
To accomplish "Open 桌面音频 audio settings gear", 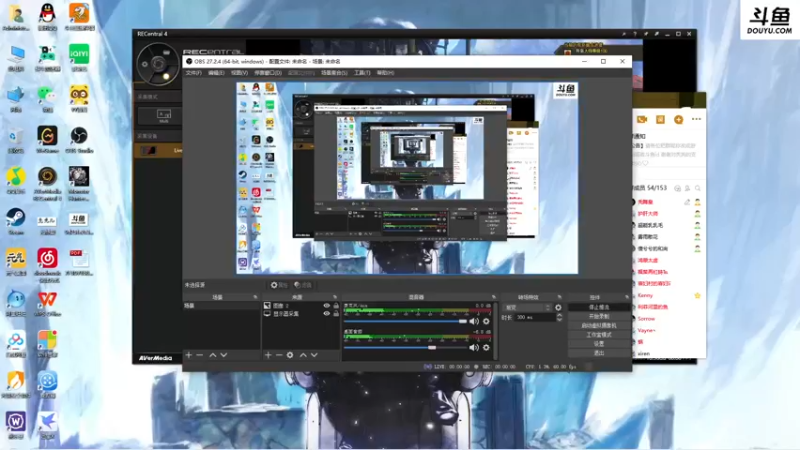I will 486,347.
